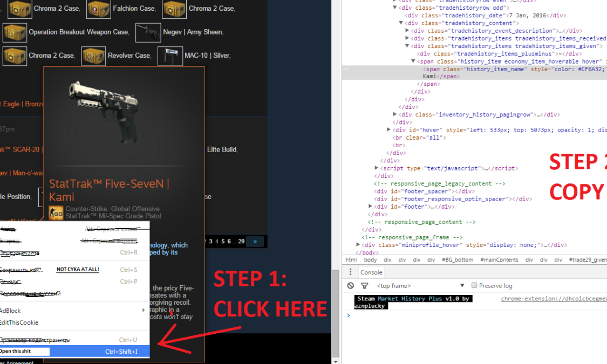Screen dimensions: 607x364
Task: Click the Revolver Case item icon
Action: (93, 56)
